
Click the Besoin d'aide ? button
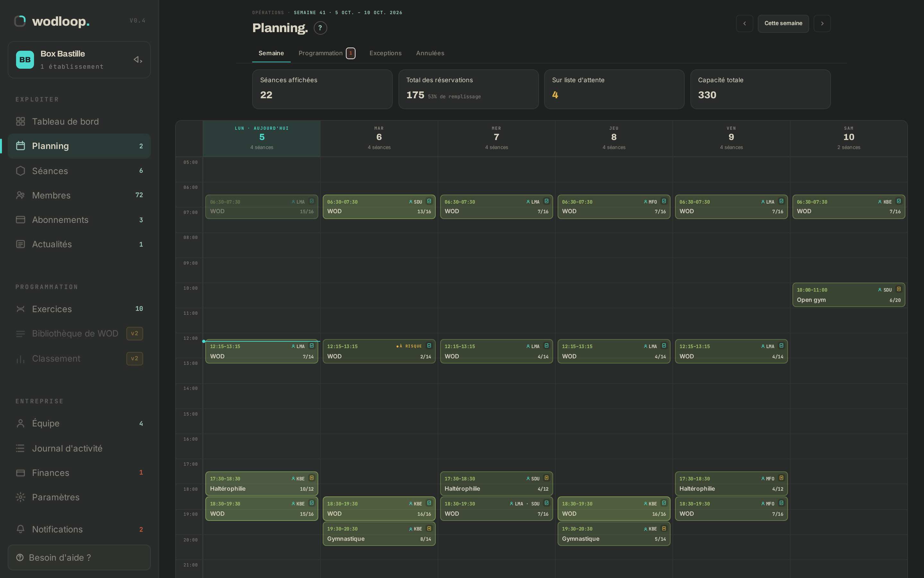[x=79, y=557]
